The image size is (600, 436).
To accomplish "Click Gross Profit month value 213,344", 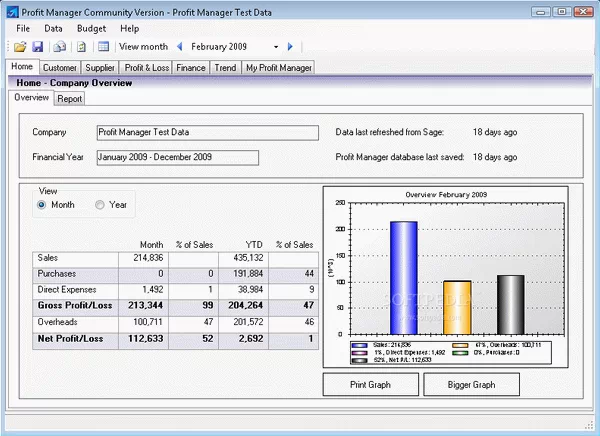I will pos(145,305).
